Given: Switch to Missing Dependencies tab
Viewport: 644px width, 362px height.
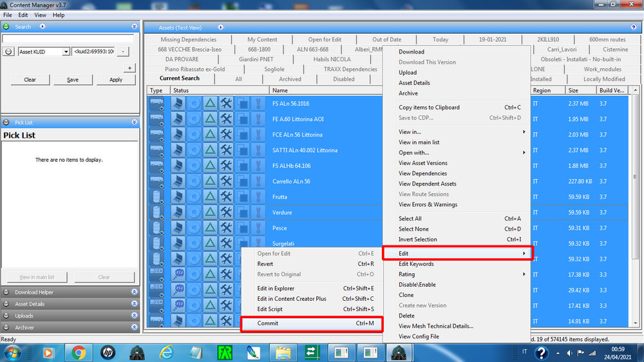Looking at the screenshot, I should coord(189,39).
